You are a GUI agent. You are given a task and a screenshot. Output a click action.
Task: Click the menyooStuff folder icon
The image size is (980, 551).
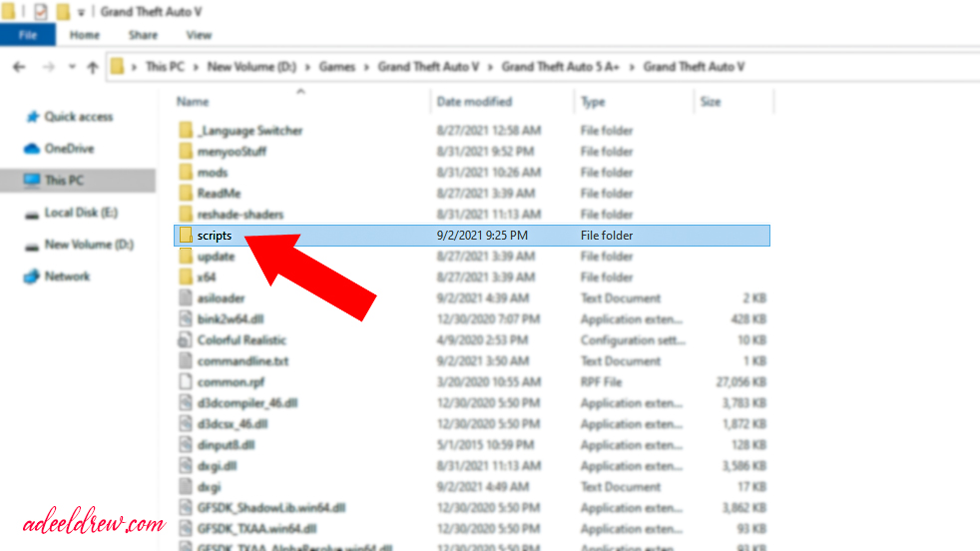186,151
